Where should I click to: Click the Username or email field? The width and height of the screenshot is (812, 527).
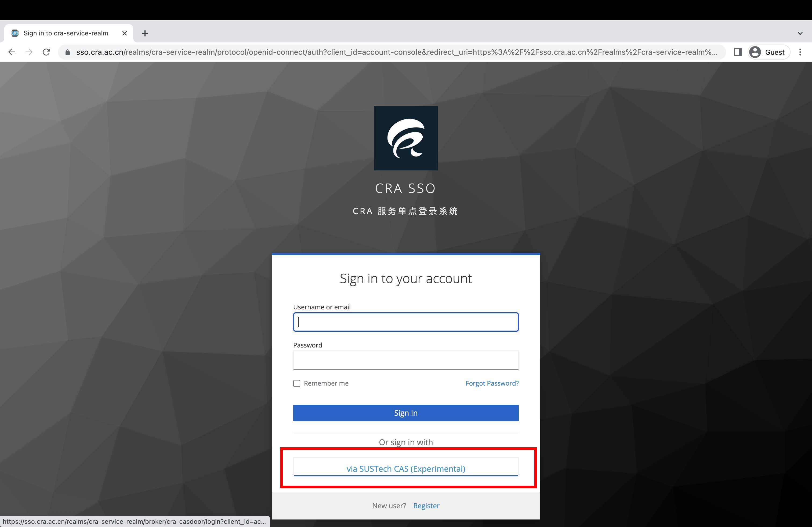point(405,322)
